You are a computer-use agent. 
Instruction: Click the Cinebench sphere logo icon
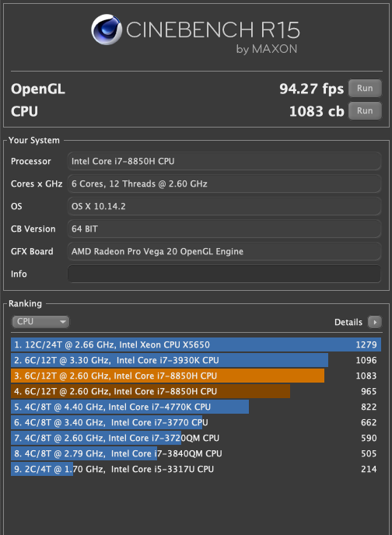pos(107,30)
